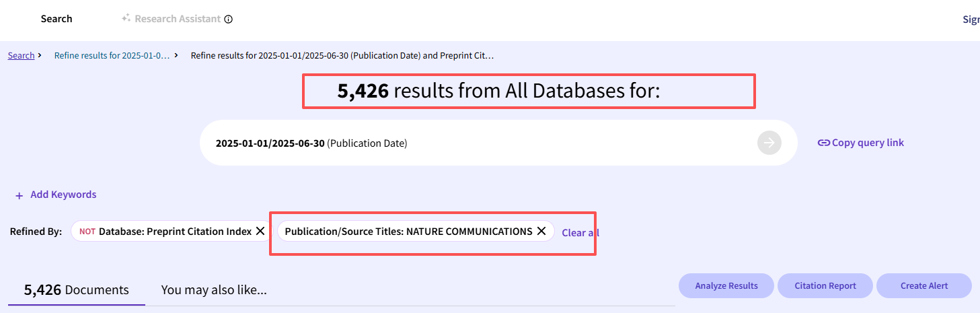Click the plus icon for Add Keywords

coord(20,195)
